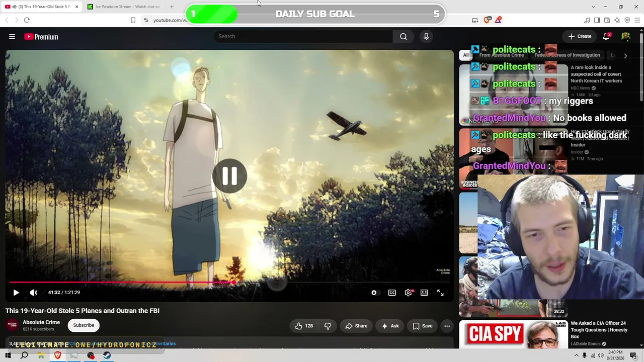Switch the player to theater mode
This screenshot has height=362, width=644.
(424, 293)
